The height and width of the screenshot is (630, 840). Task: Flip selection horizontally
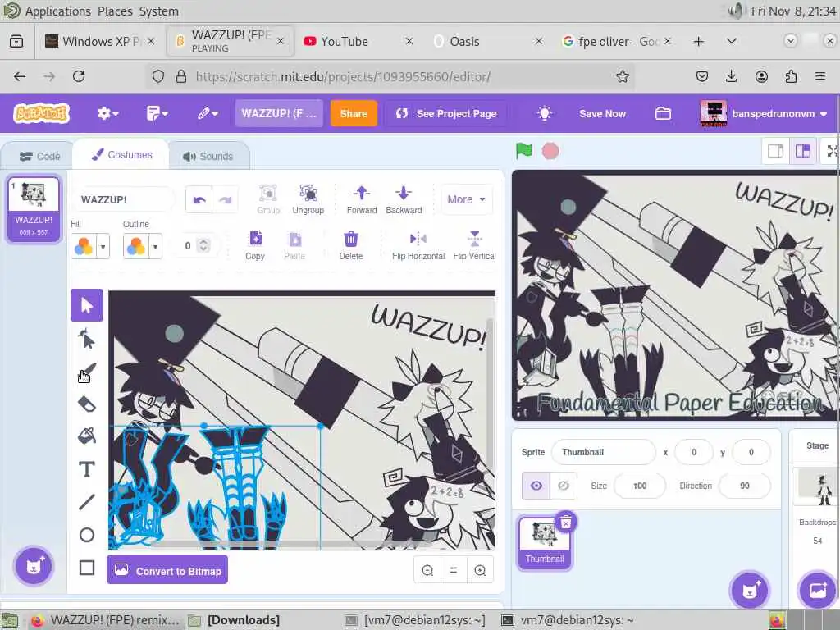pyautogui.click(x=418, y=245)
